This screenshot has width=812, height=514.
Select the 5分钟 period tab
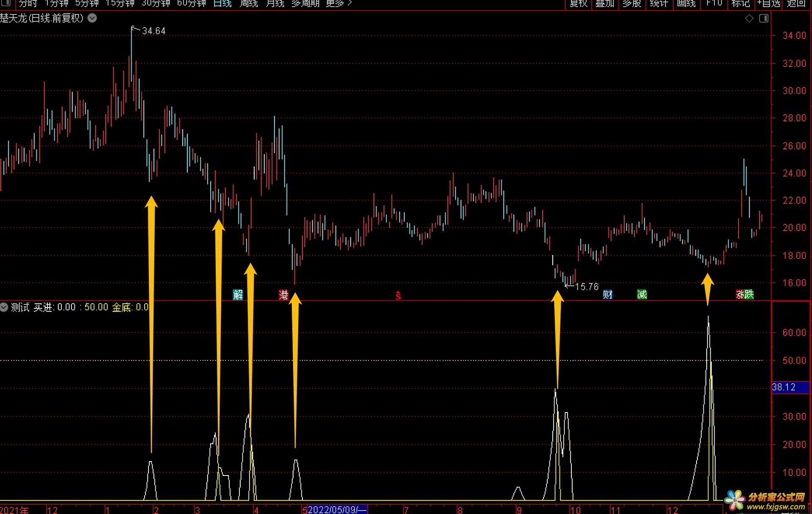coord(87,3)
